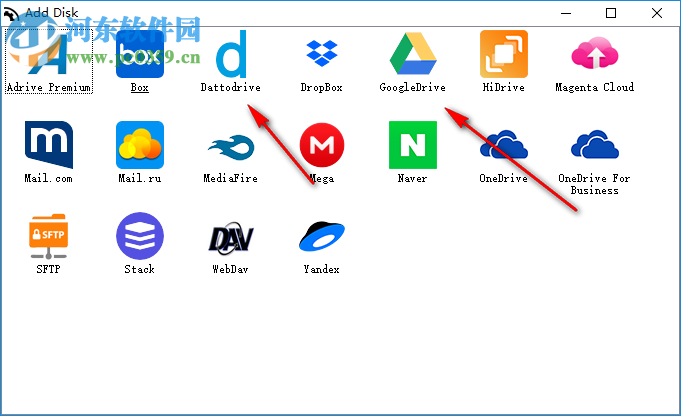The height and width of the screenshot is (416, 681).
Task: Choose the red Mega icon
Action: tap(322, 145)
